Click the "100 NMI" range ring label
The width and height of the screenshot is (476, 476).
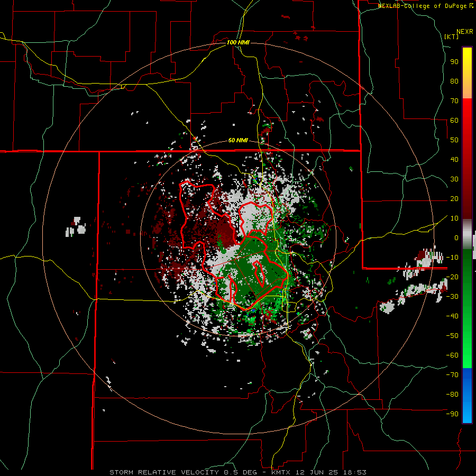click(238, 42)
